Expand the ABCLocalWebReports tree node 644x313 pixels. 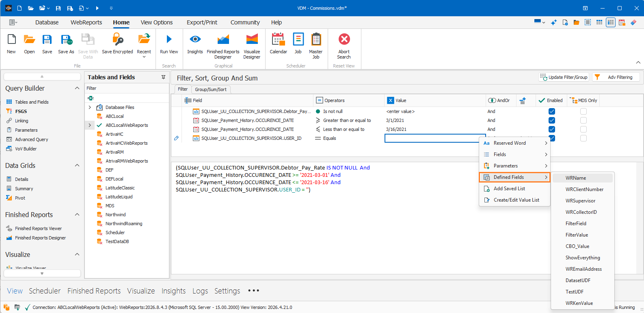coord(90,125)
